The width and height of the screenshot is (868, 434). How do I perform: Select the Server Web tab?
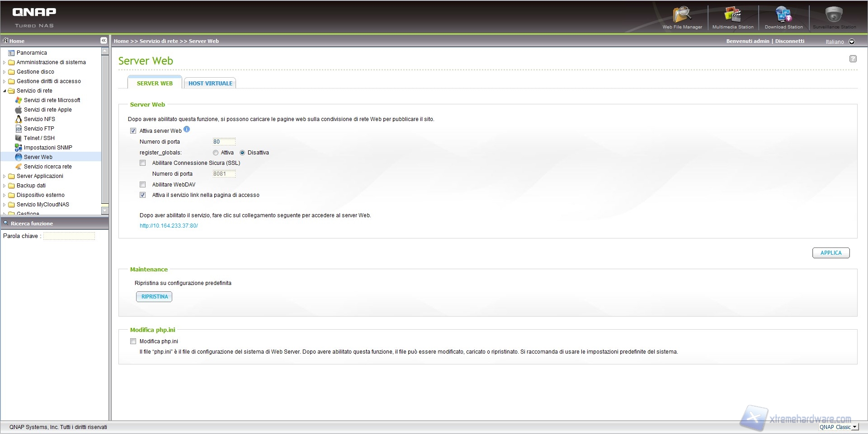click(x=155, y=84)
